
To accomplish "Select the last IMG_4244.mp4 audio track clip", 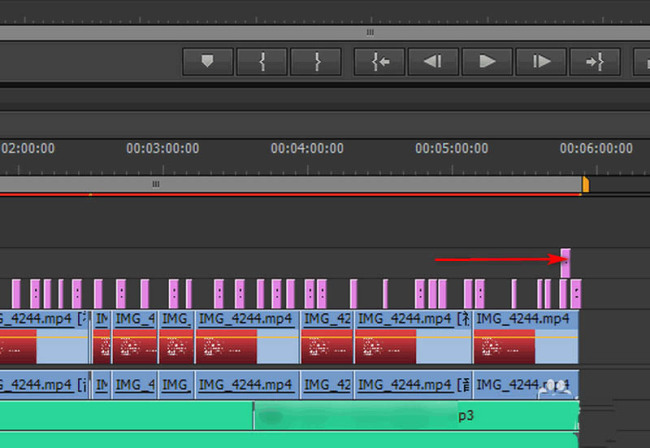I will [x=526, y=385].
